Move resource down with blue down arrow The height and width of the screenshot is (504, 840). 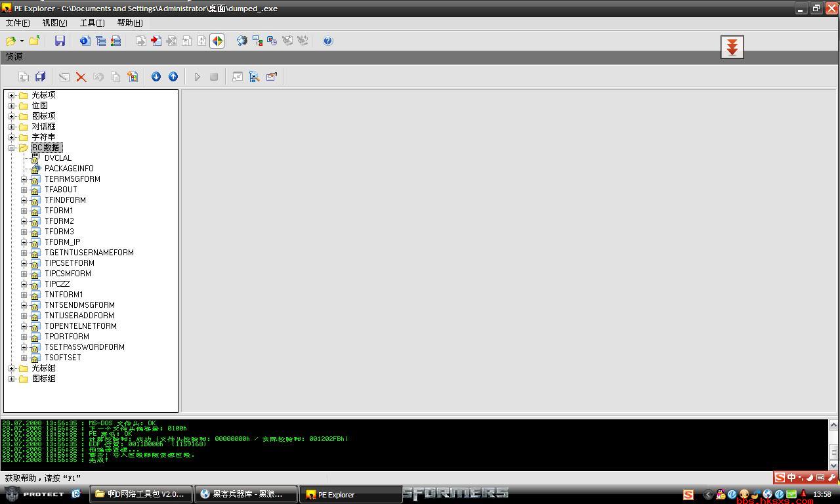156,77
